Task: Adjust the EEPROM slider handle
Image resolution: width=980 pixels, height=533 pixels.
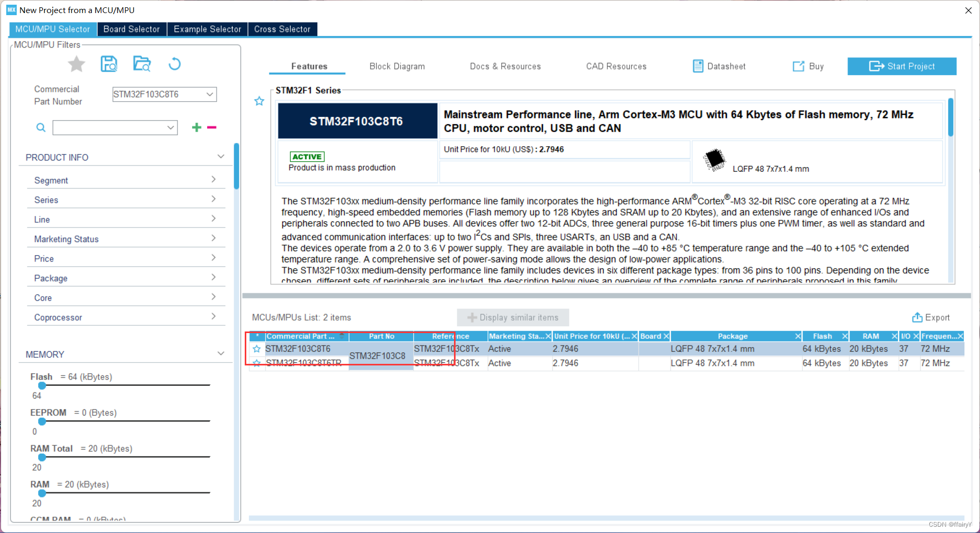Action: (x=42, y=421)
